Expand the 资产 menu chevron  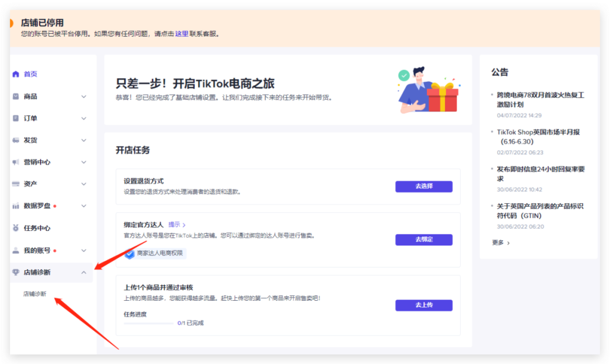[84, 183]
